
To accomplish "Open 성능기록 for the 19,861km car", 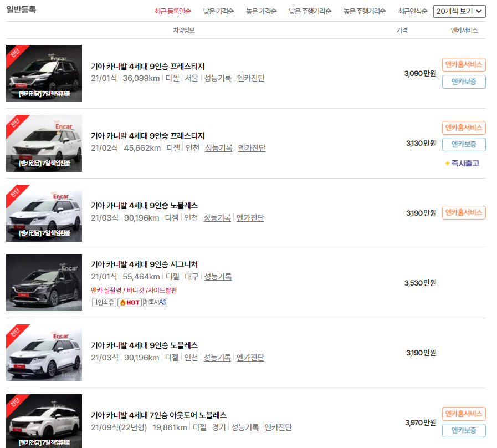I will [x=245, y=427].
